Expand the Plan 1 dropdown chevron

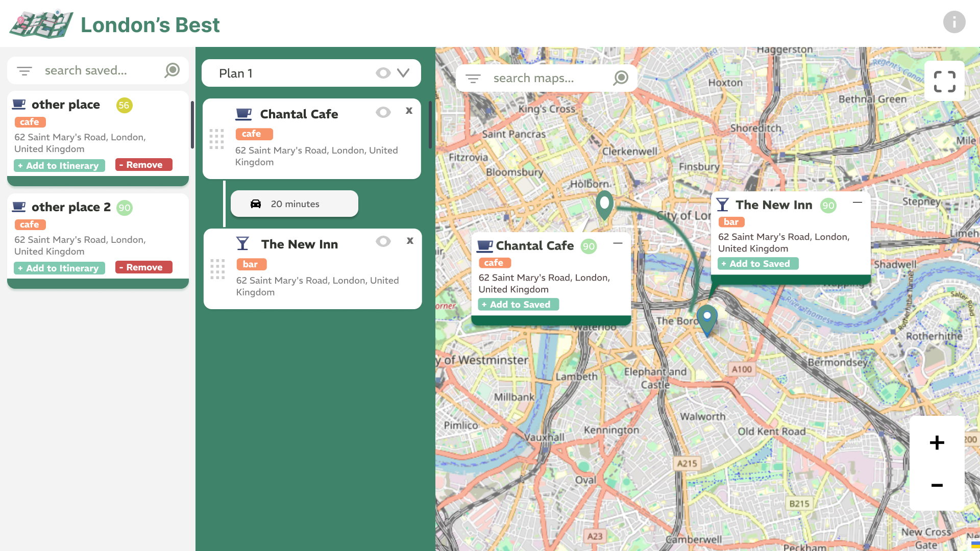pos(403,73)
